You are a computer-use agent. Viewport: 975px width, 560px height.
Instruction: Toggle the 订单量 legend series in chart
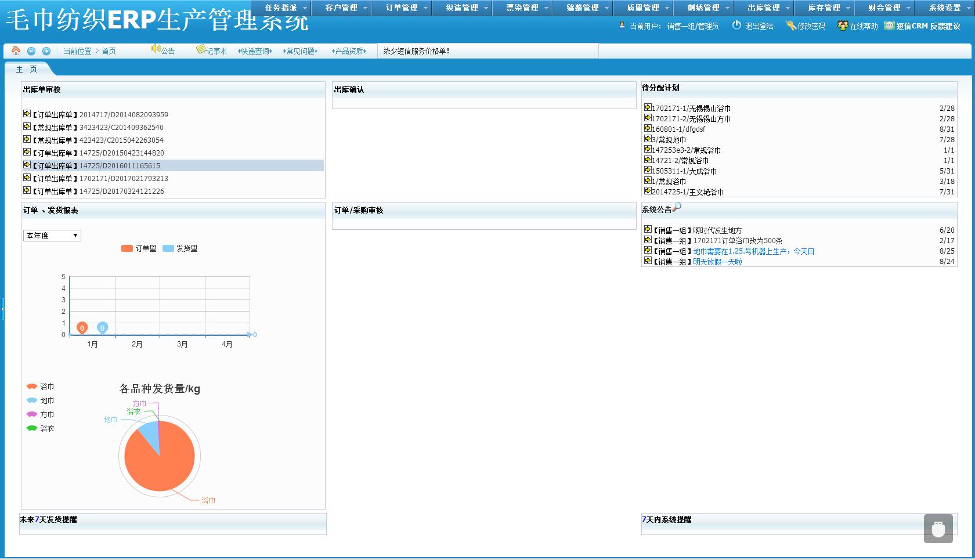click(127, 248)
